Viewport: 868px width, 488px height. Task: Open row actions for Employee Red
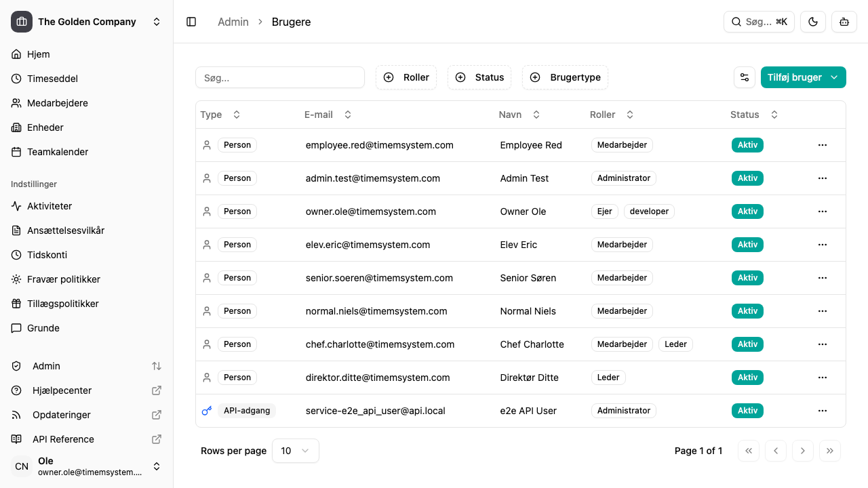point(823,145)
